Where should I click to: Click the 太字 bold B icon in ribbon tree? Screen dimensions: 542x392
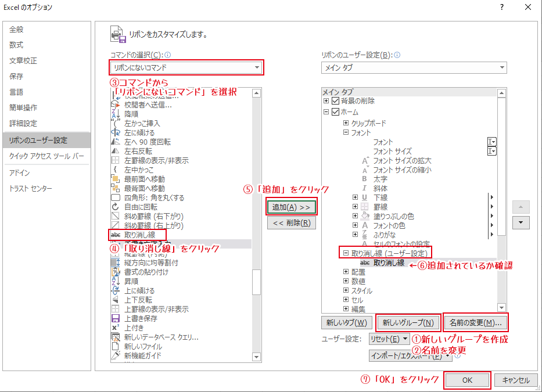point(364,179)
